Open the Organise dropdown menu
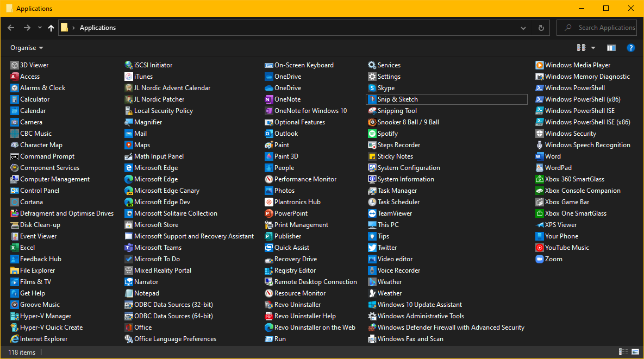Image resolution: width=644 pixels, height=359 pixels. click(x=27, y=48)
